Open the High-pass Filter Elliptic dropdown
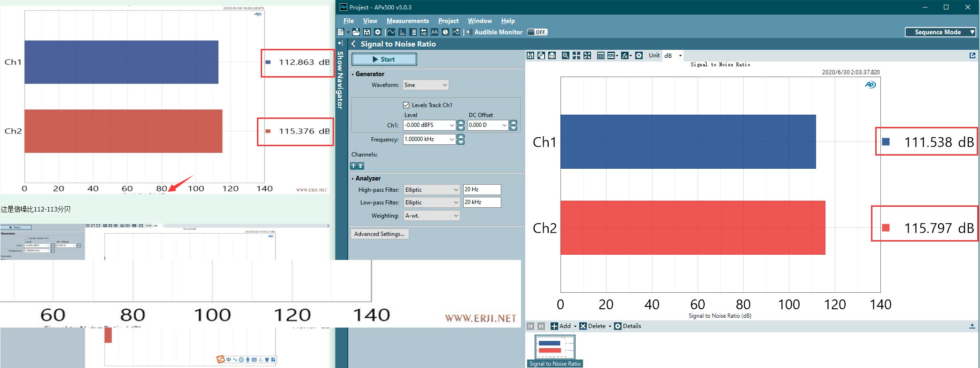The width and height of the screenshot is (980, 368). (432, 190)
